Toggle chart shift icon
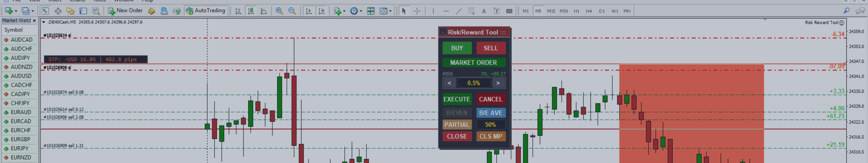868x163 pixels. [321, 11]
